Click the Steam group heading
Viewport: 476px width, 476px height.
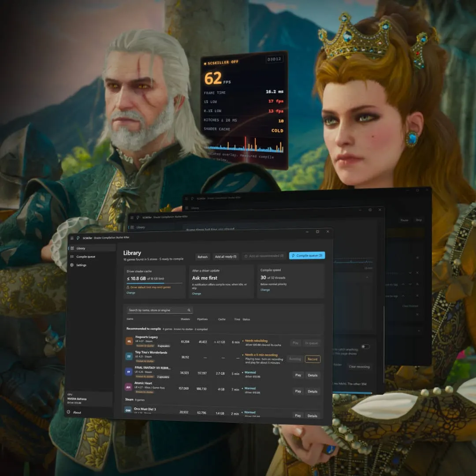129,399
